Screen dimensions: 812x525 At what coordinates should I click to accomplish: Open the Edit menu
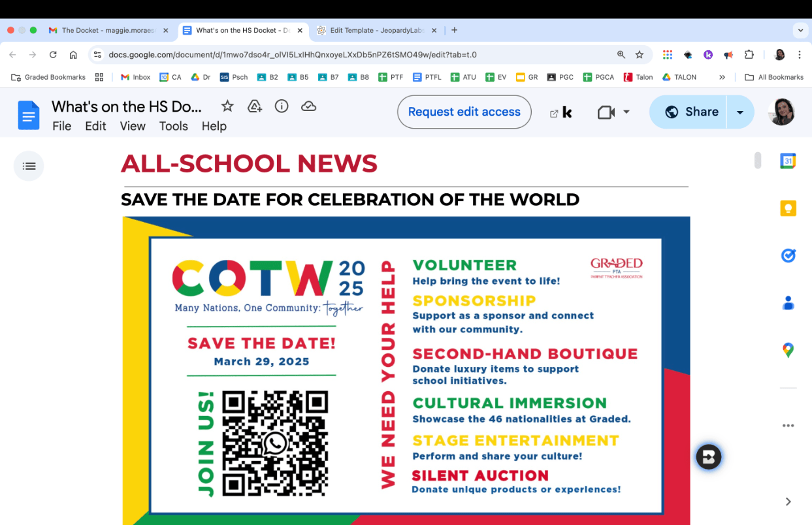95,127
